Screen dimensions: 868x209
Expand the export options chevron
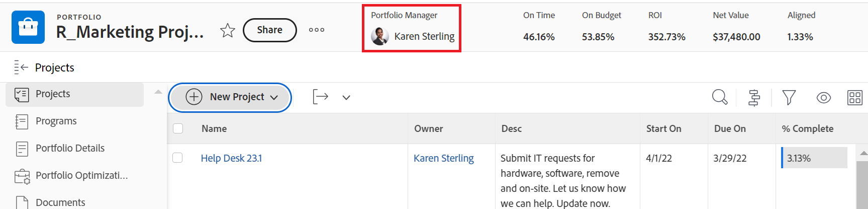pos(346,97)
